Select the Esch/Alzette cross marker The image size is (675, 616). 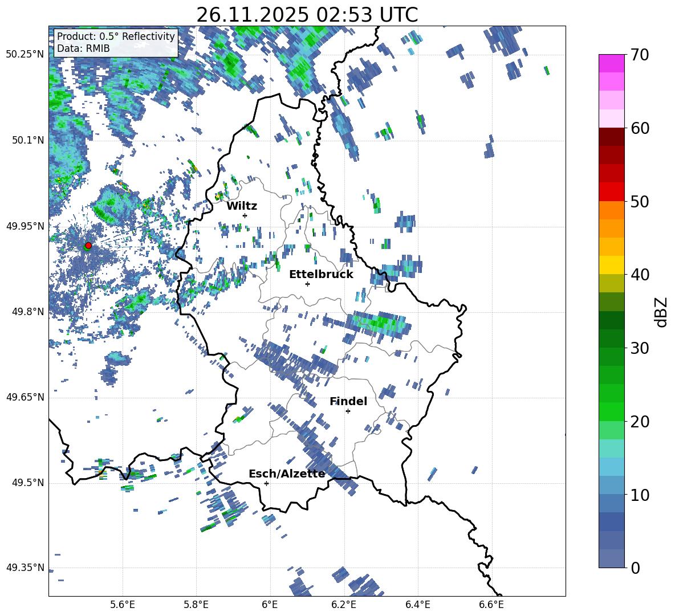266,483
